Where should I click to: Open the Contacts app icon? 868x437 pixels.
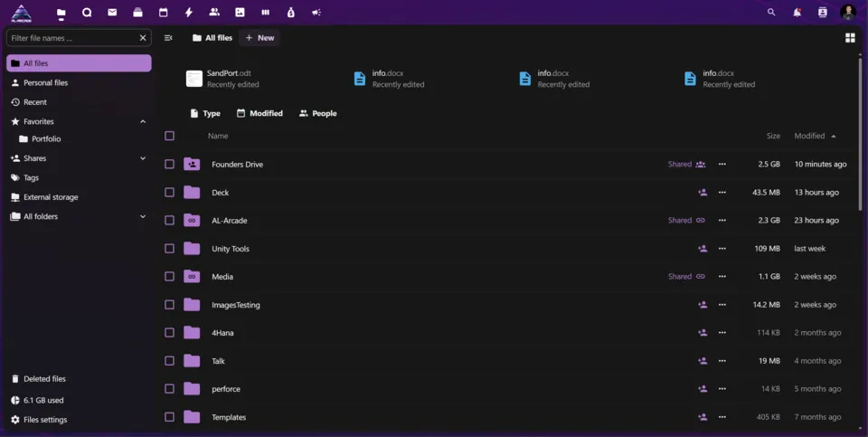pyautogui.click(x=214, y=12)
